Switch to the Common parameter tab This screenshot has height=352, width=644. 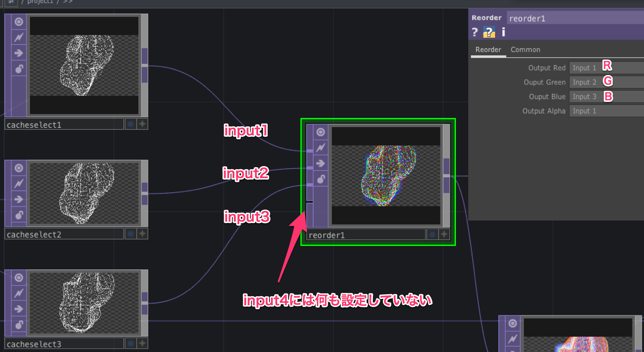point(525,50)
